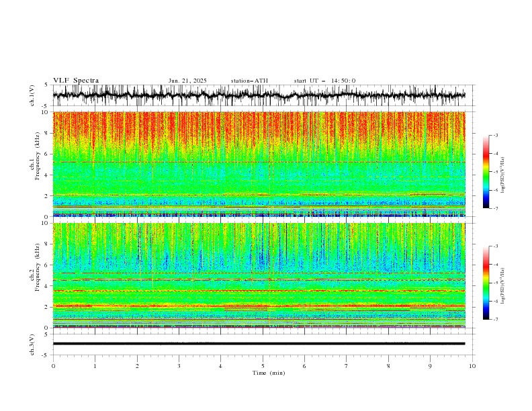Click the time axis tick label '9'
532x411 pixels.
[430, 366]
